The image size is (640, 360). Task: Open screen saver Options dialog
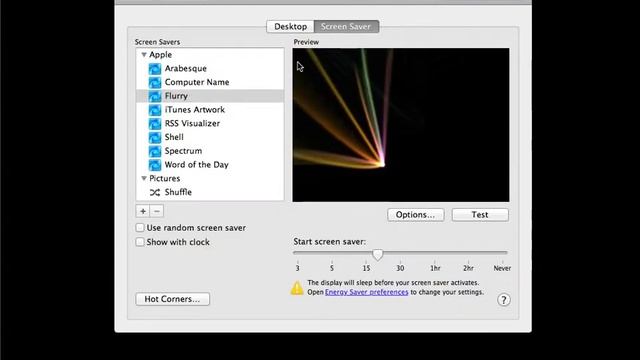click(x=416, y=215)
